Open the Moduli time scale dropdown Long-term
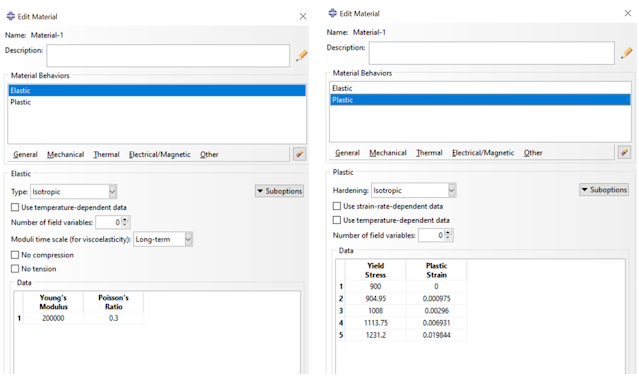The height and width of the screenshot is (378, 639). [163, 239]
